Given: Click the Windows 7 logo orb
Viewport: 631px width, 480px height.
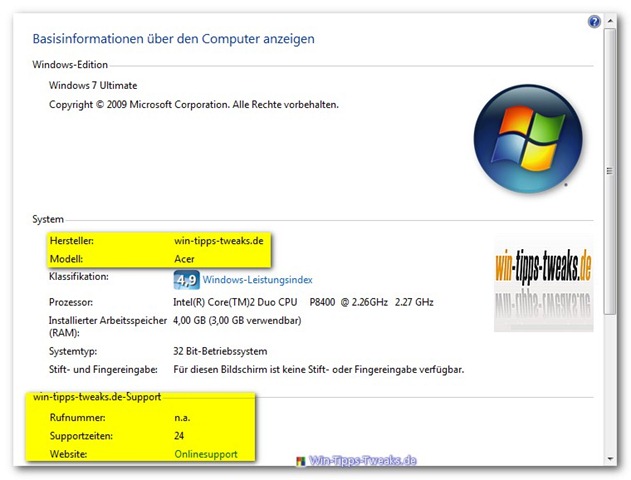Looking at the screenshot, I should (x=528, y=139).
